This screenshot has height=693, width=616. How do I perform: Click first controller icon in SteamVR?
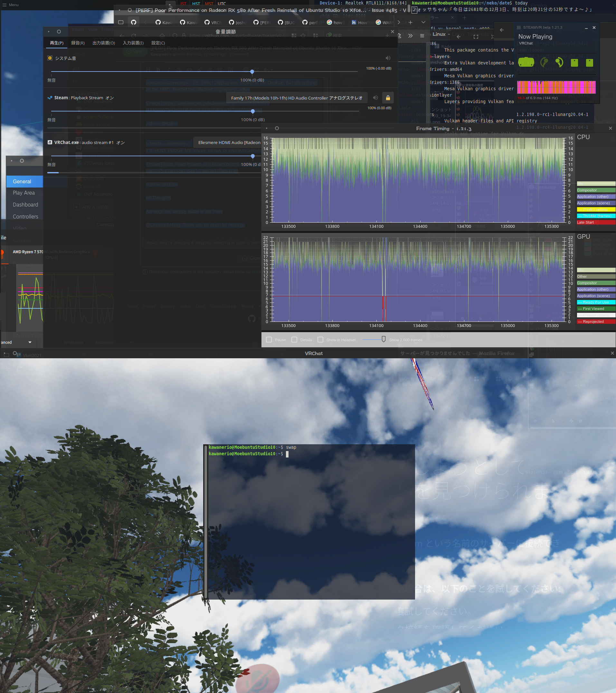(544, 62)
